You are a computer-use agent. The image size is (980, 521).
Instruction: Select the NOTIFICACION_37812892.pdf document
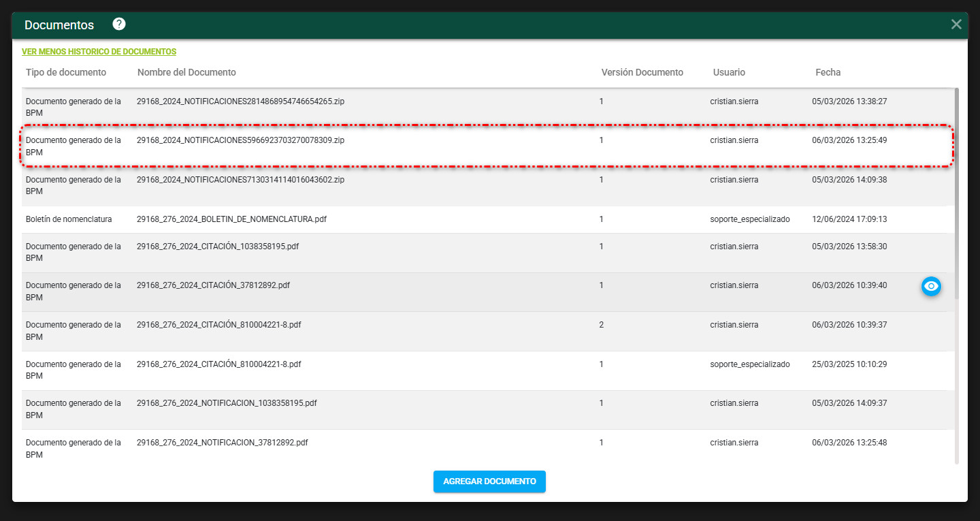click(222, 443)
